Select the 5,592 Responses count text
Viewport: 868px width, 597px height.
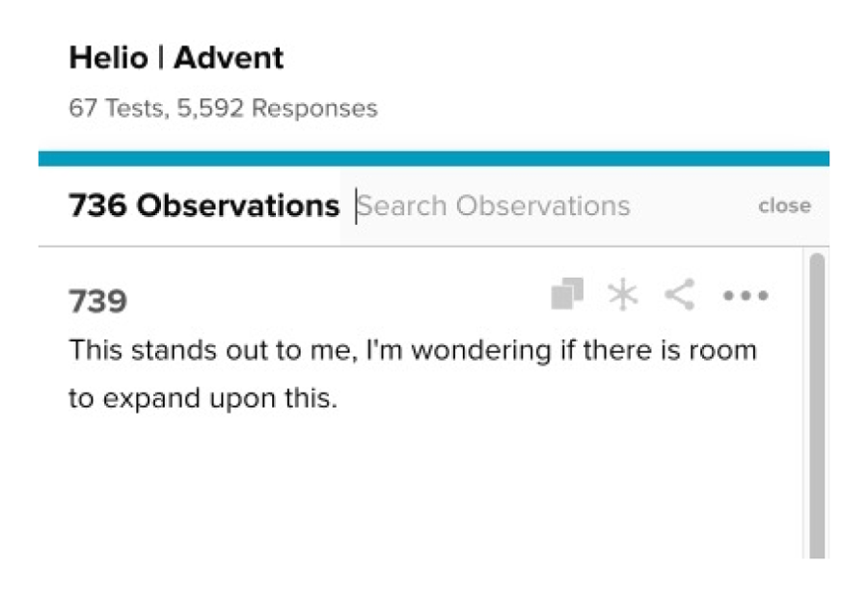[278, 108]
